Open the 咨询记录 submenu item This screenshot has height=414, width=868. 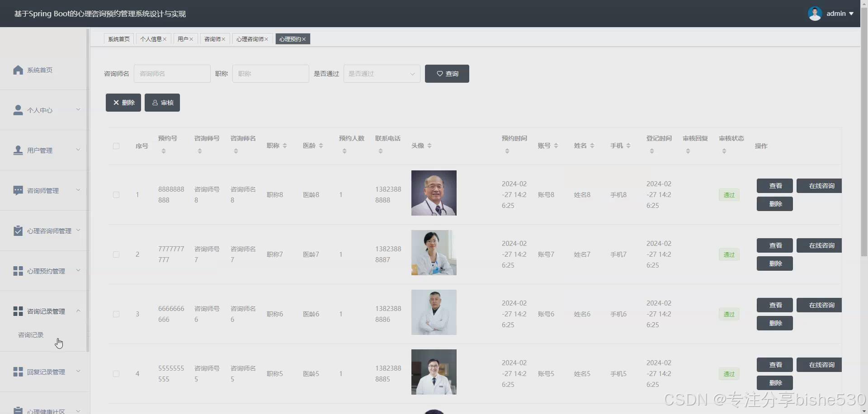[31, 335]
